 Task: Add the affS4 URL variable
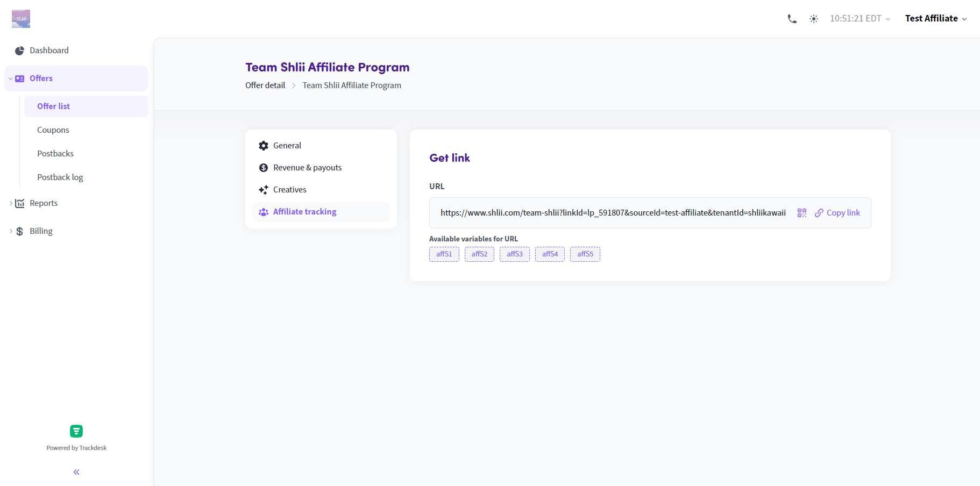click(x=550, y=254)
